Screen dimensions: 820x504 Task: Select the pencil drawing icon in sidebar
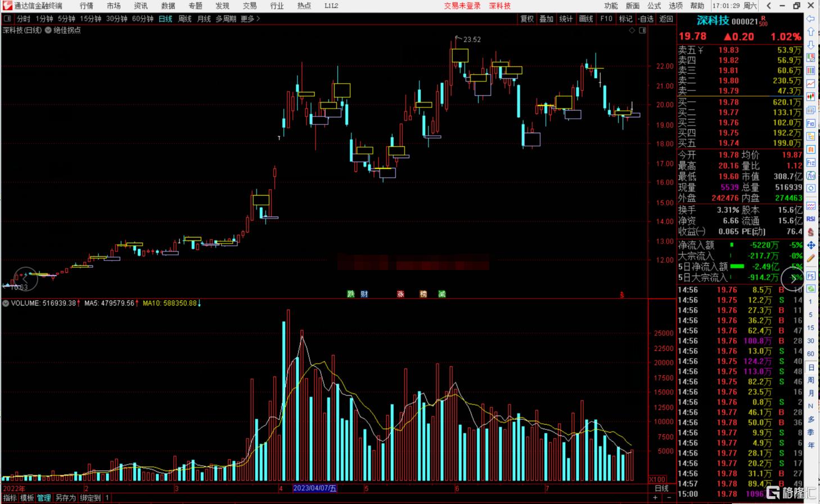pyautogui.click(x=810, y=259)
